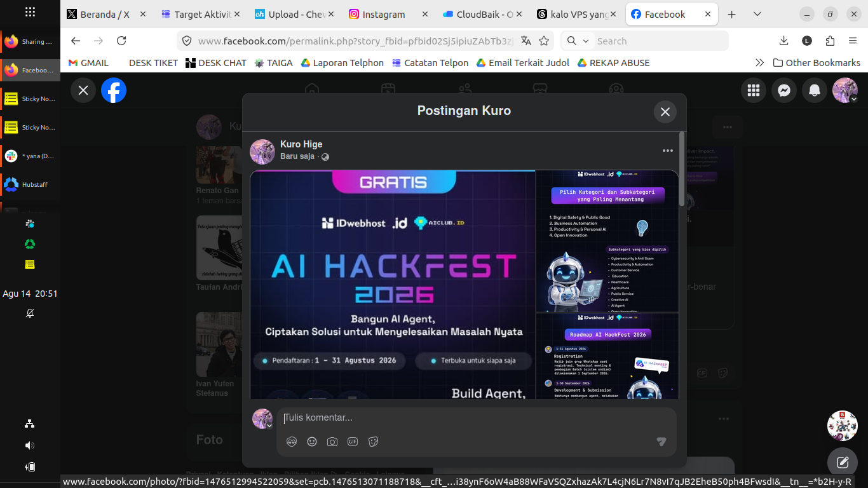Open the DESK CHAT bookmark

[x=216, y=63]
